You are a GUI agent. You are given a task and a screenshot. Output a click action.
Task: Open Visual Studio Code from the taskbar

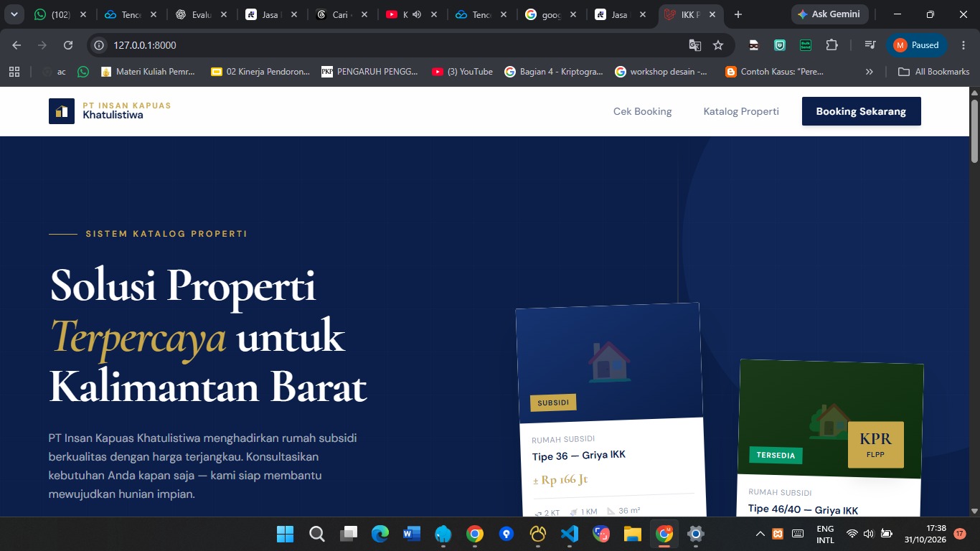(570, 534)
